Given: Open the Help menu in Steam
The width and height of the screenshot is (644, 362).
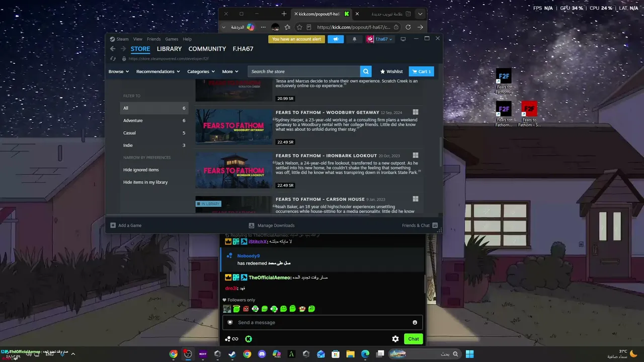Looking at the screenshot, I should click(187, 39).
